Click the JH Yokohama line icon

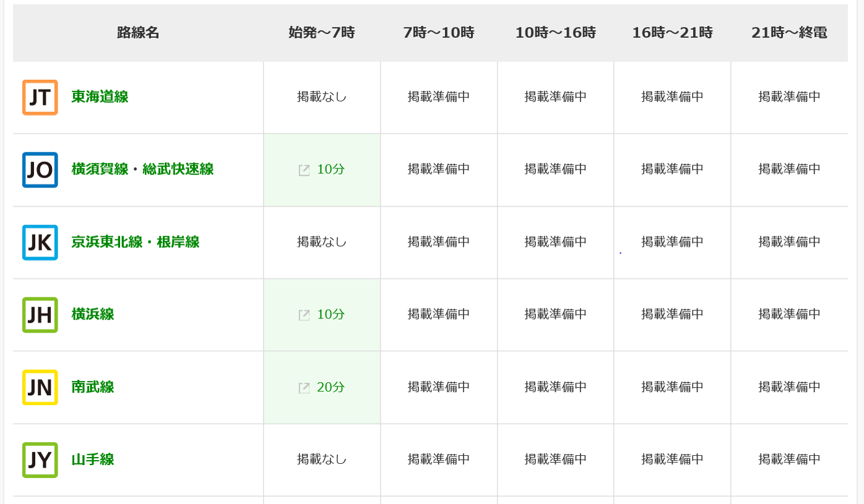tap(40, 315)
